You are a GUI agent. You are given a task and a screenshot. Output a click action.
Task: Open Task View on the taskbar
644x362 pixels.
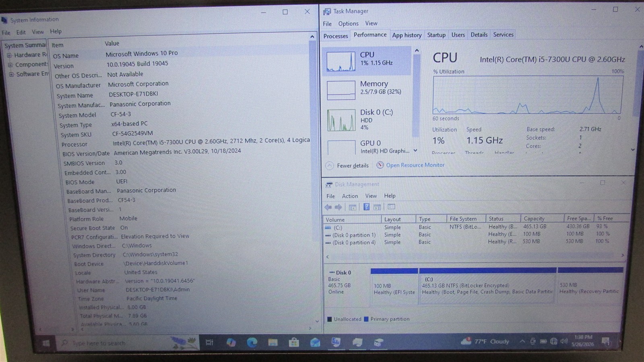pyautogui.click(x=210, y=342)
